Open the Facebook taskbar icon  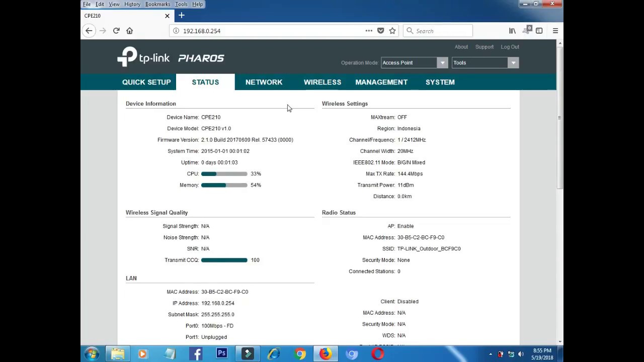point(196,354)
